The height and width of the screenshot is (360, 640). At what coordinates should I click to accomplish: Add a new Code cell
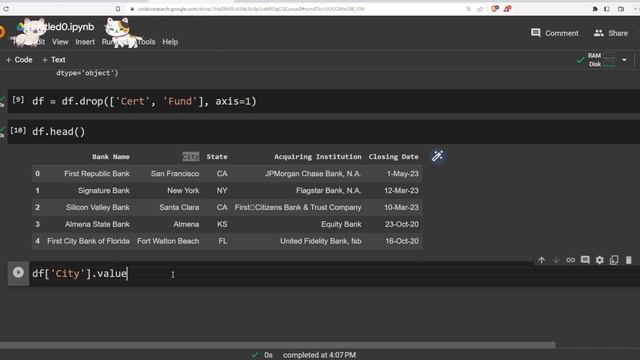coord(19,60)
